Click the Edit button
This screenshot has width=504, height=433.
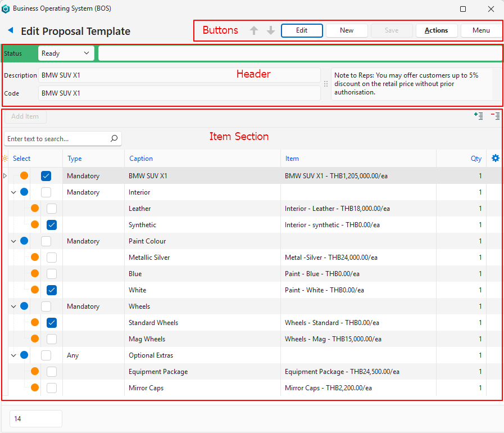302,30
